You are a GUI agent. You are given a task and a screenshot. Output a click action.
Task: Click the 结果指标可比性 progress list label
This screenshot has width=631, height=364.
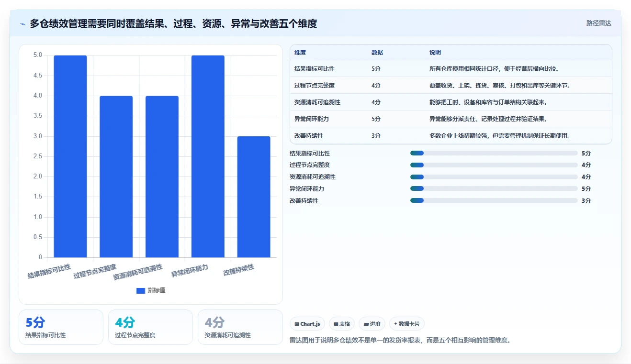(x=310, y=154)
